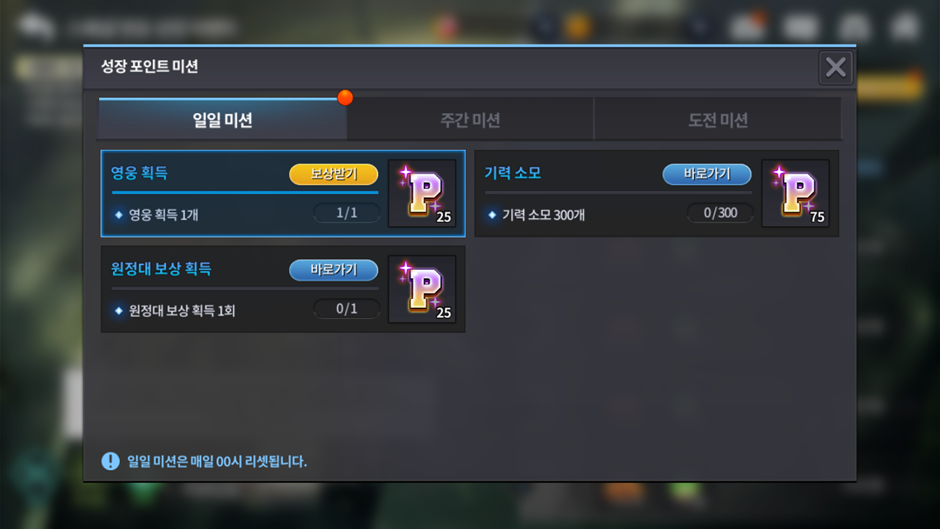Click 바로가기 for 원정대 보상 획득 mission

333,270
